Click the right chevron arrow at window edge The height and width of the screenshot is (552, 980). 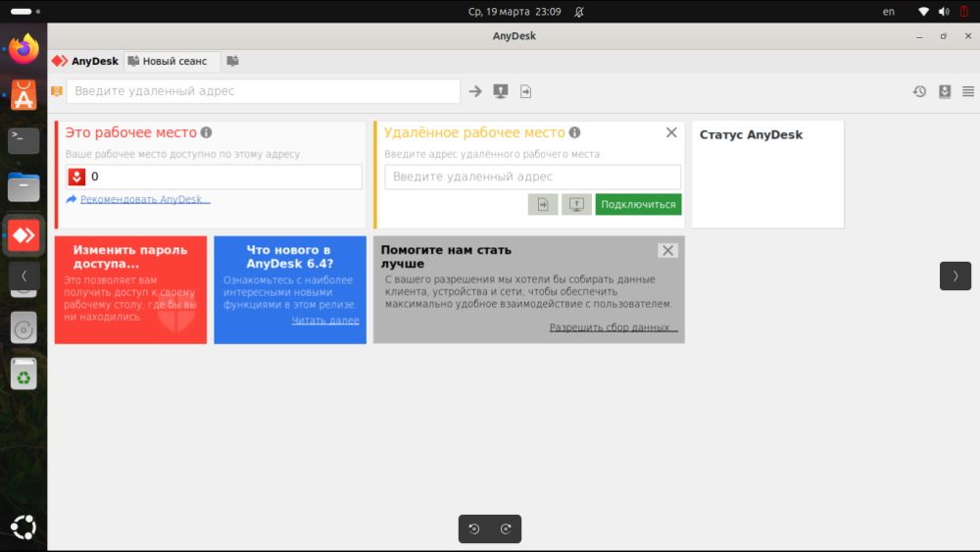point(955,276)
